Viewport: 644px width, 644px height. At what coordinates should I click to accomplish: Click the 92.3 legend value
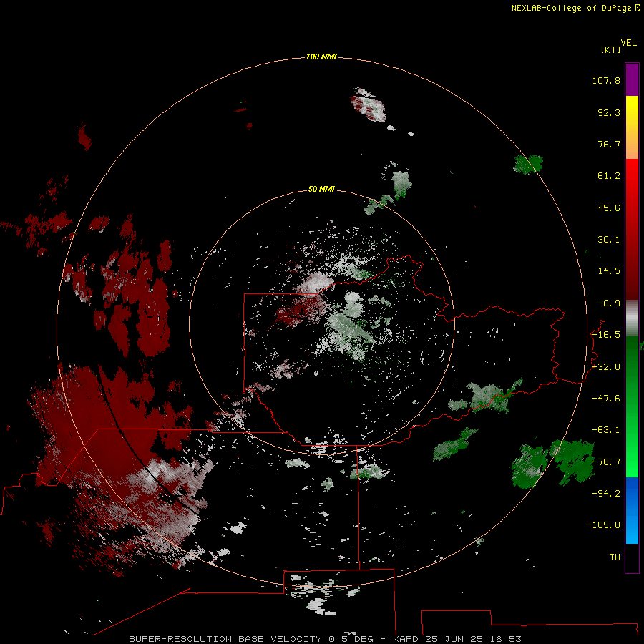pos(609,112)
